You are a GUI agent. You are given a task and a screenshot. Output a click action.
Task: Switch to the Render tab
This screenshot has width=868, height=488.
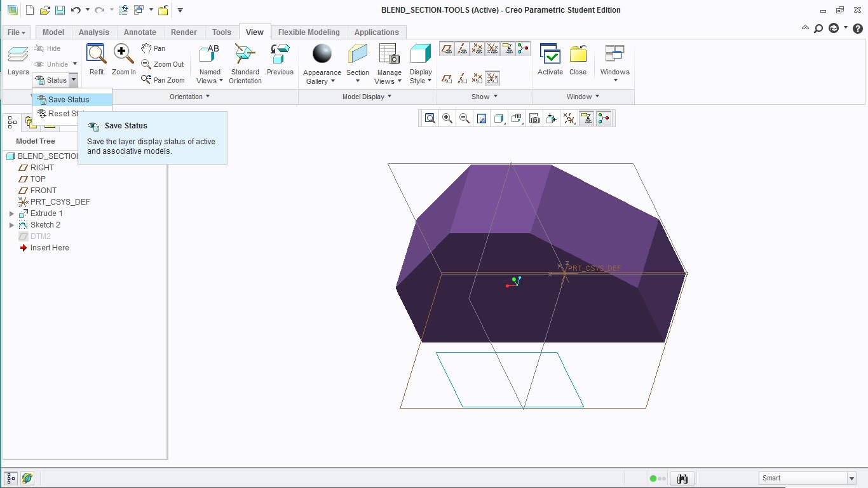pyautogui.click(x=184, y=32)
